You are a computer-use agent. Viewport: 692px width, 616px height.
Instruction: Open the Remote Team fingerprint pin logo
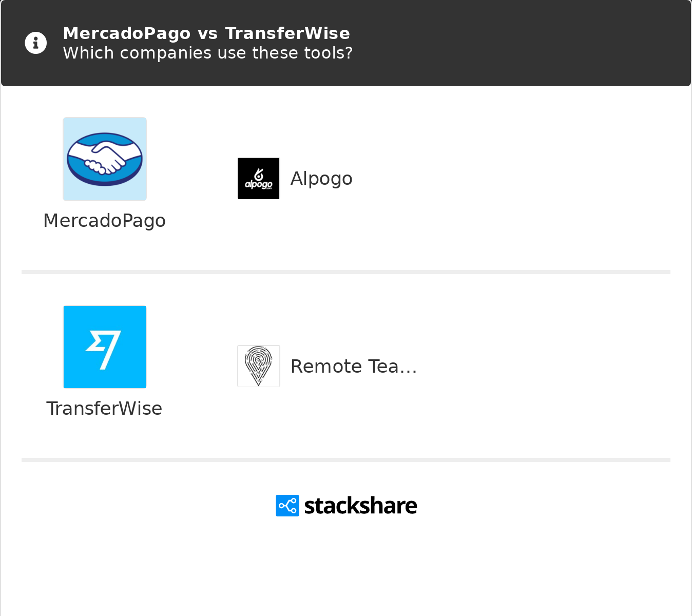259,366
